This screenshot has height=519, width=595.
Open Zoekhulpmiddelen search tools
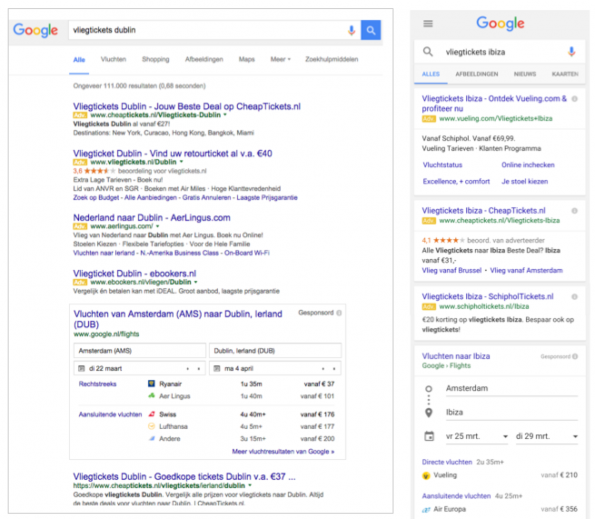pyautogui.click(x=332, y=59)
